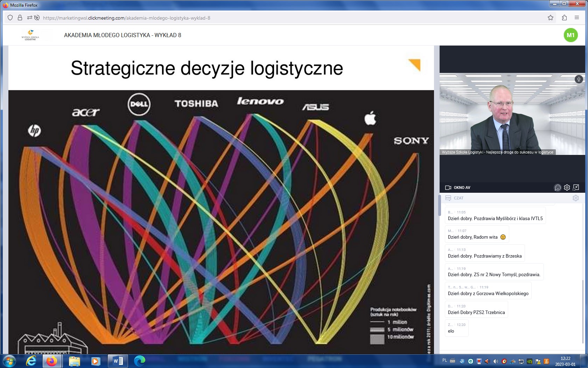The image size is (588, 368).
Task: Click the blocked autoplay icon in address bar
Action: point(37,18)
